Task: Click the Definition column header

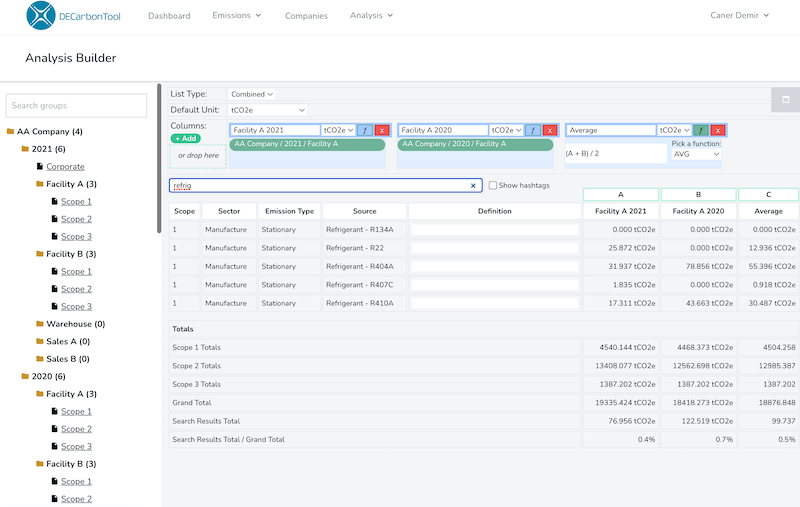Action: click(x=494, y=211)
